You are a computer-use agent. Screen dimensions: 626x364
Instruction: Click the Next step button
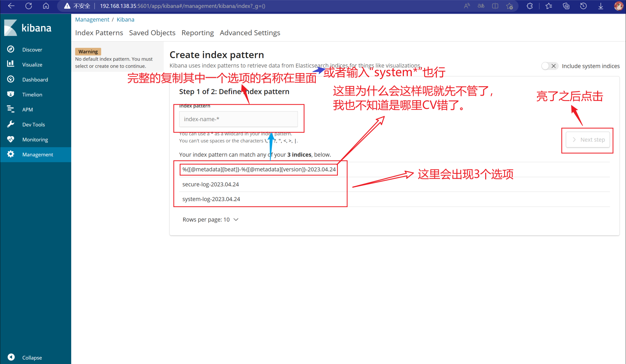pyautogui.click(x=588, y=140)
